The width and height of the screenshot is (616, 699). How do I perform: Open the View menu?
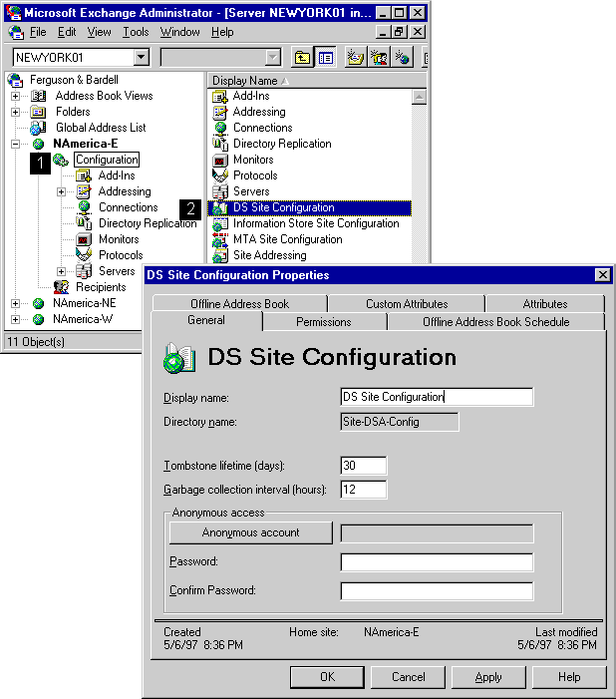coord(99,32)
